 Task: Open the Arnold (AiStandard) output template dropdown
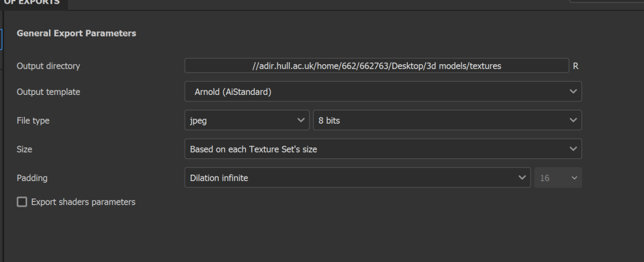coord(383,92)
